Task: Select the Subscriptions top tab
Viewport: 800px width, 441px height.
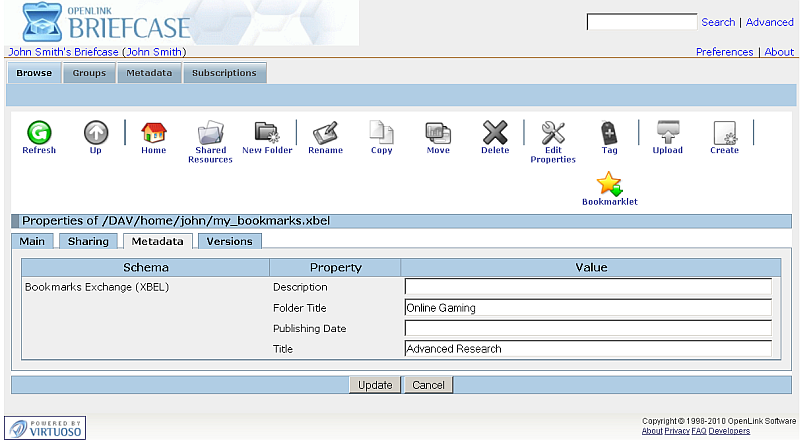Action: (224, 73)
